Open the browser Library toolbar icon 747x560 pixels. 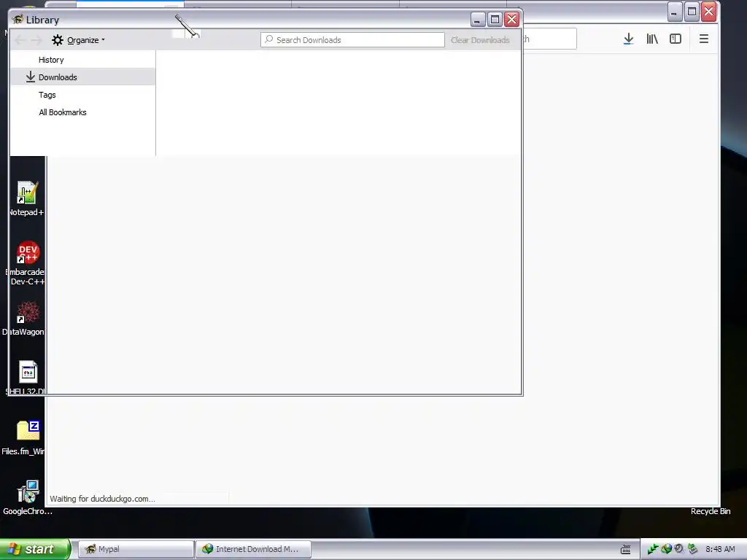point(652,39)
